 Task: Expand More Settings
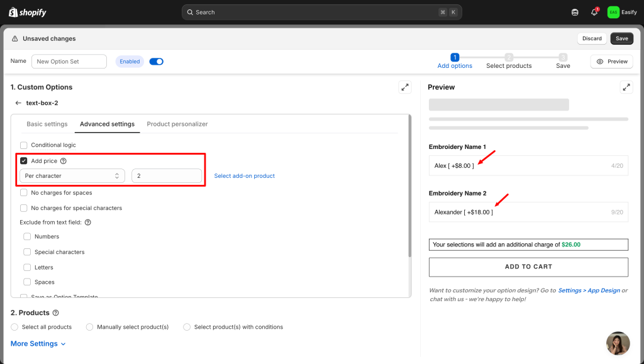(38, 344)
